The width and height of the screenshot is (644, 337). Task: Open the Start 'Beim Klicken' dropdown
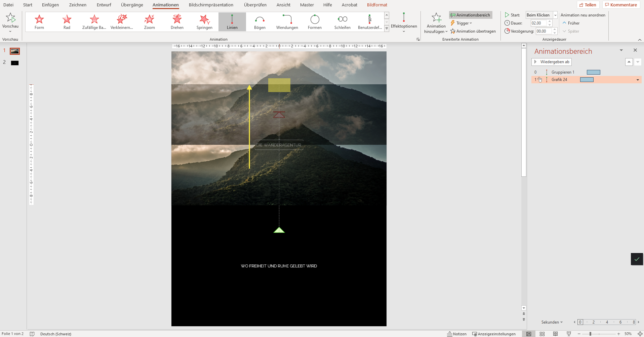point(554,15)
